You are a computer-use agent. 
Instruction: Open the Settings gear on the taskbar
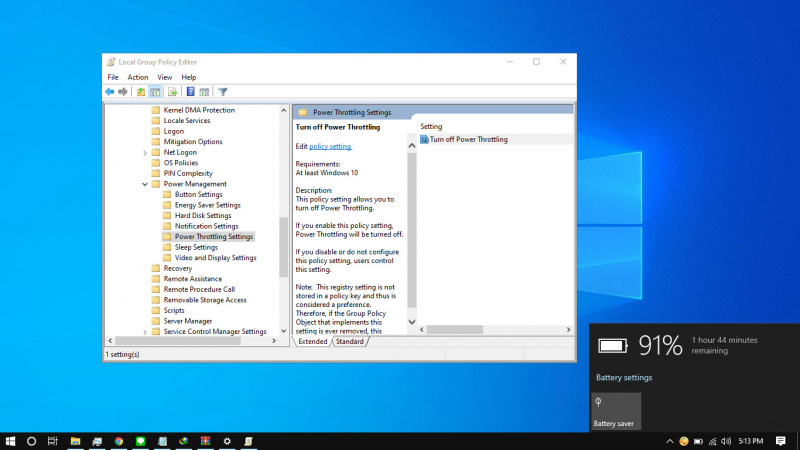pos(227,441)
